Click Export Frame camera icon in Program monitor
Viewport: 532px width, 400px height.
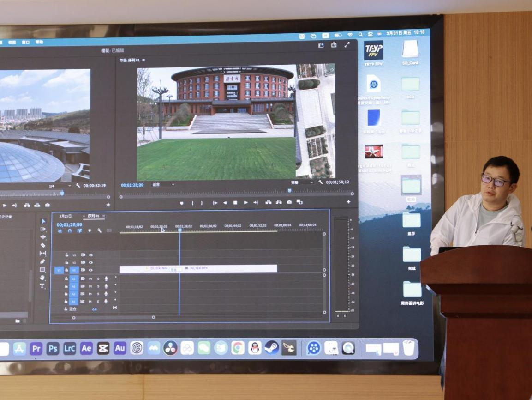pyautogui.click(x=289, y=202)
